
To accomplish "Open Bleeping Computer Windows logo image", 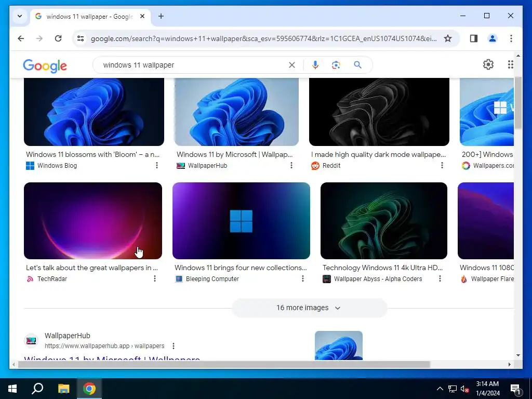I will [241, 220].
